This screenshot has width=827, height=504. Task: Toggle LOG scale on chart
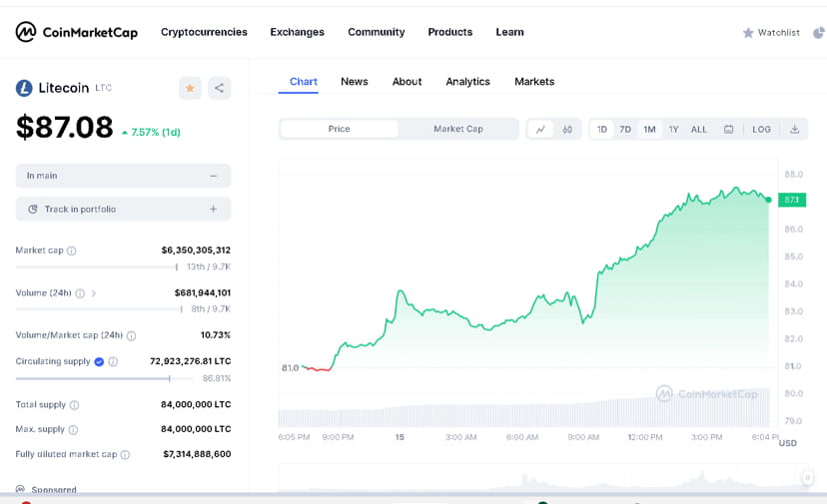[761, 129]
